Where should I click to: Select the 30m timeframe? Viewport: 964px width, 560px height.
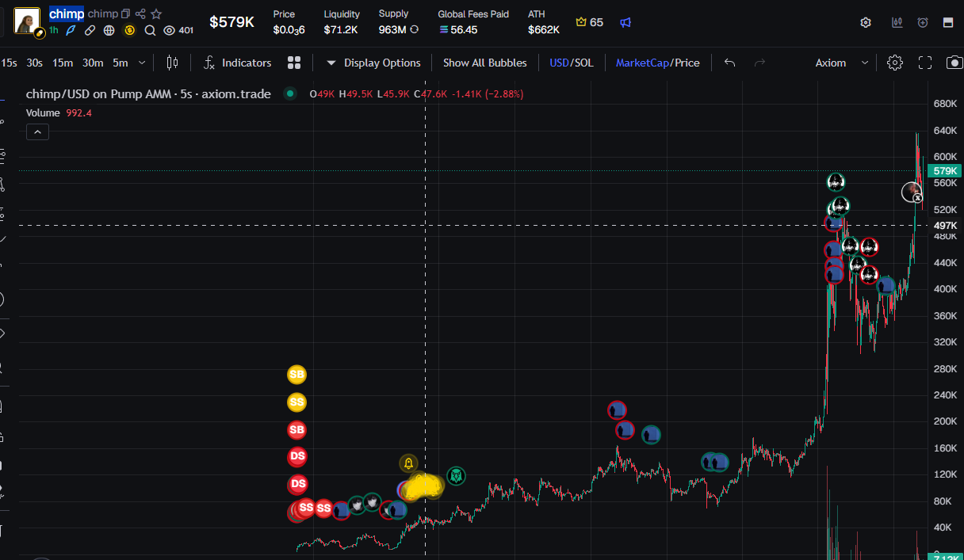click(93, 63)
